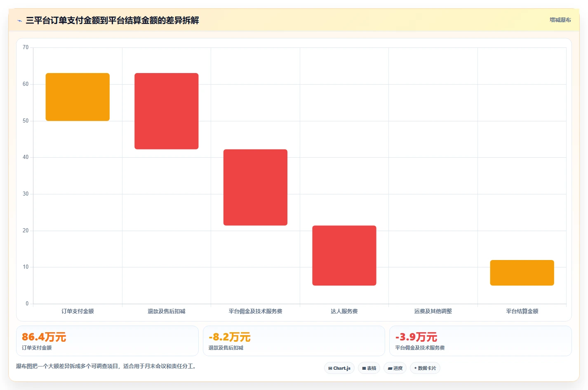The height and width of the screenshot is (390, 588).
Task: Click the y-axis value 30
Action: (26, 194)
